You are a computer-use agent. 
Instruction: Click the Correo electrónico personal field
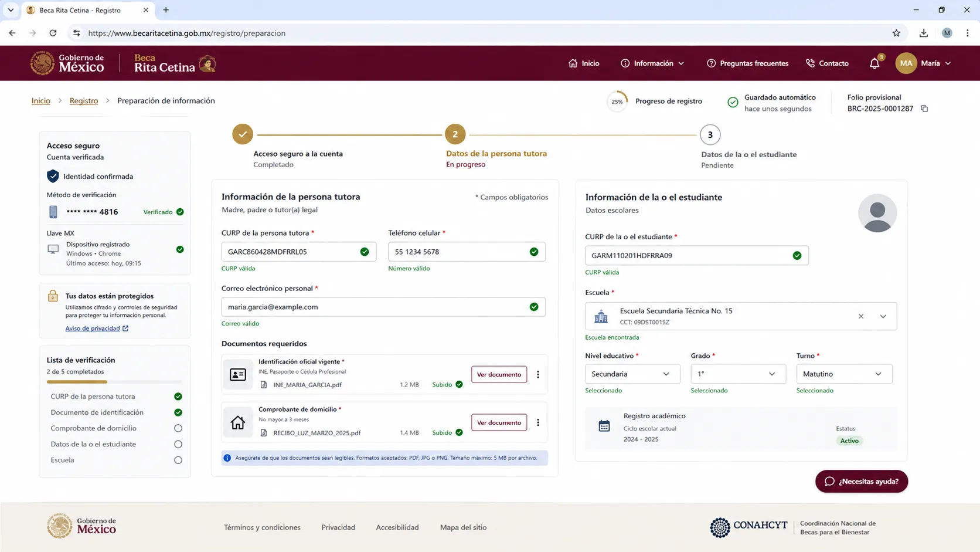383,307
